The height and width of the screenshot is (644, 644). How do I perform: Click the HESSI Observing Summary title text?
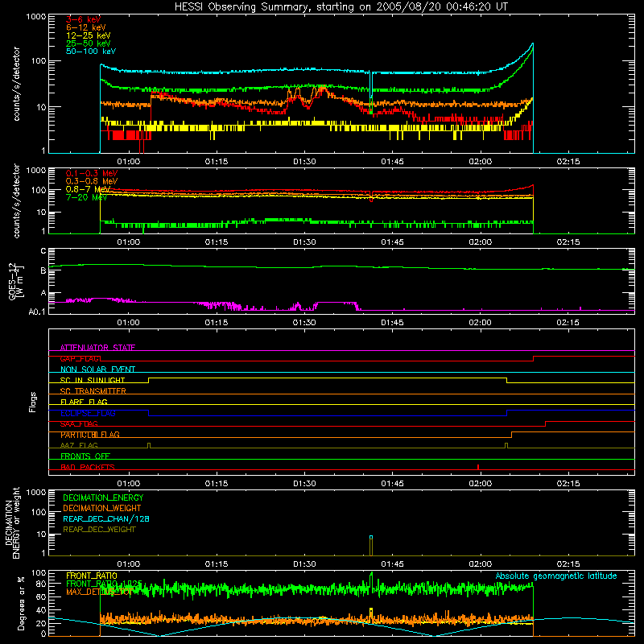click(341, 7)
